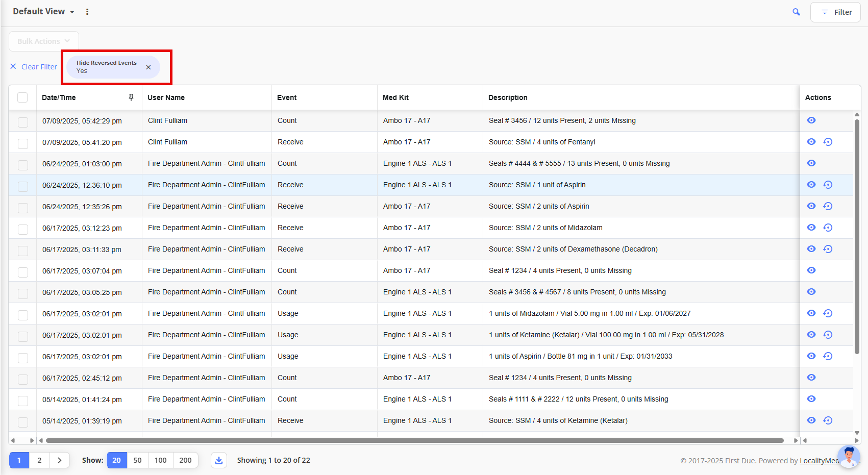Viewport: 868px width, 475px height.
Task: Open the Filter button
Action: (835, 12)
